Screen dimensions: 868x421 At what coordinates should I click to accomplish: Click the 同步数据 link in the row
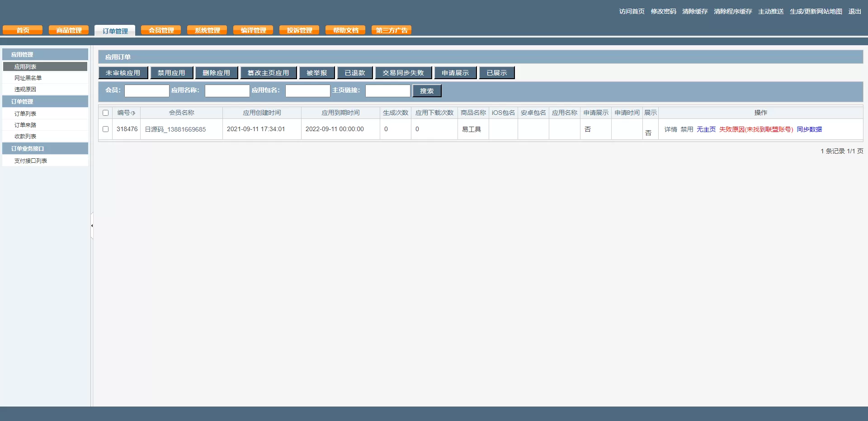pos(809,129)
